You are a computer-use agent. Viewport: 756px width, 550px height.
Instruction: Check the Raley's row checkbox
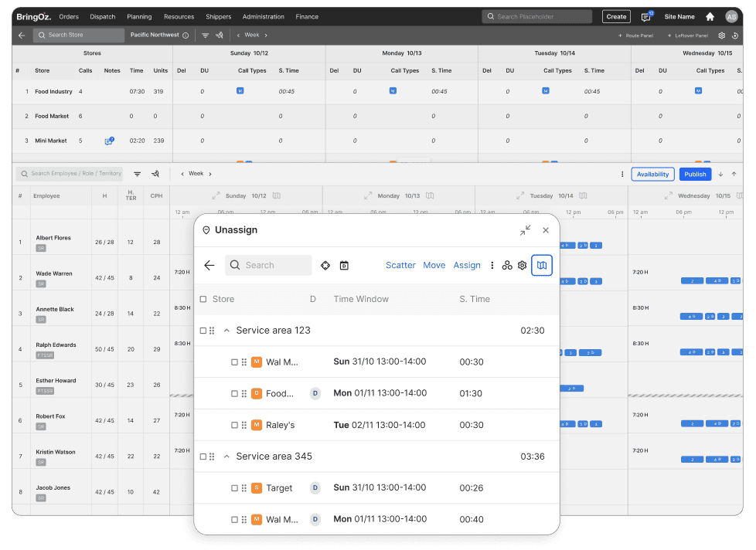[234, 426]
